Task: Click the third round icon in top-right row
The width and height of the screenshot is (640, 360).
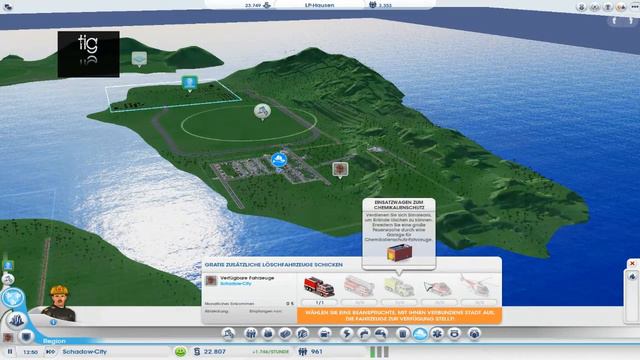Action: pyautogui.click(x=608, y=7)
